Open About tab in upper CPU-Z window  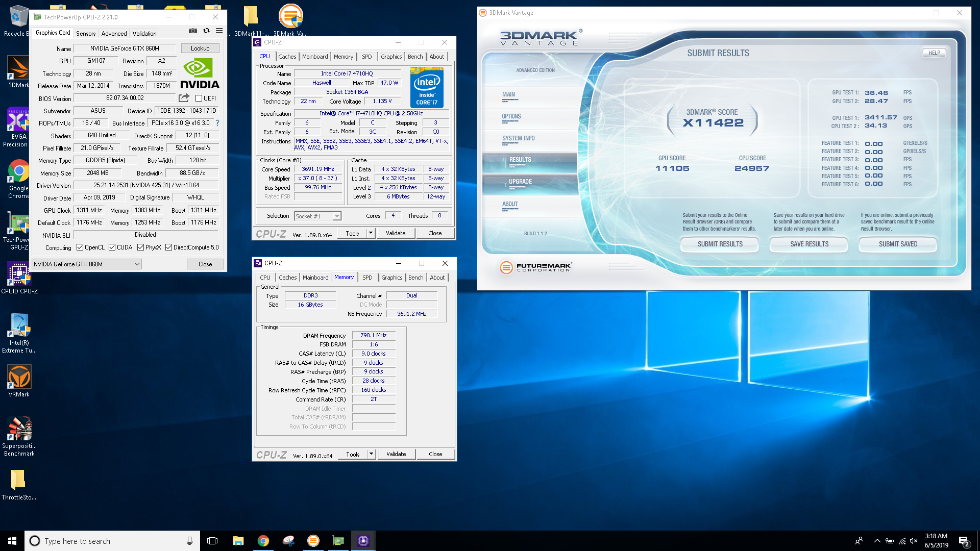[x=437, y=57]
